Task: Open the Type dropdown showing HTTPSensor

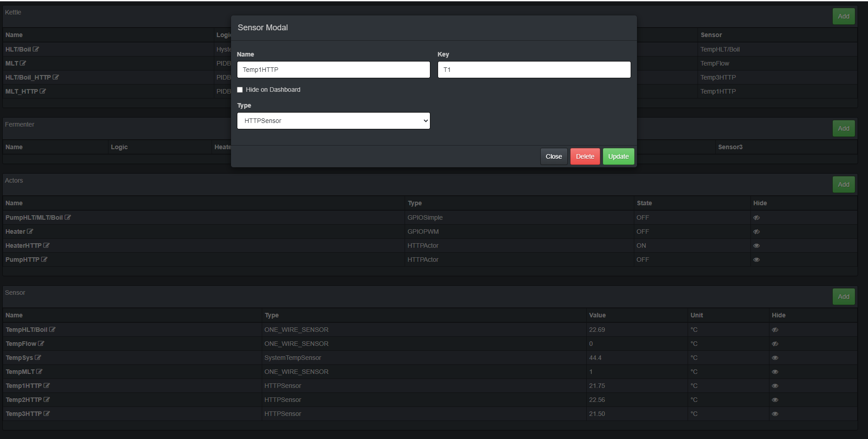Action: pyautogui.click(x=334, y=121)
